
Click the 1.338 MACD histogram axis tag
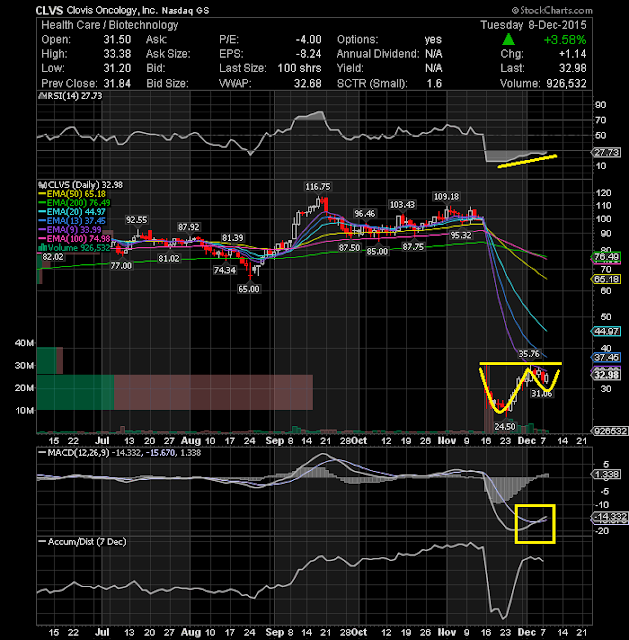607,474
